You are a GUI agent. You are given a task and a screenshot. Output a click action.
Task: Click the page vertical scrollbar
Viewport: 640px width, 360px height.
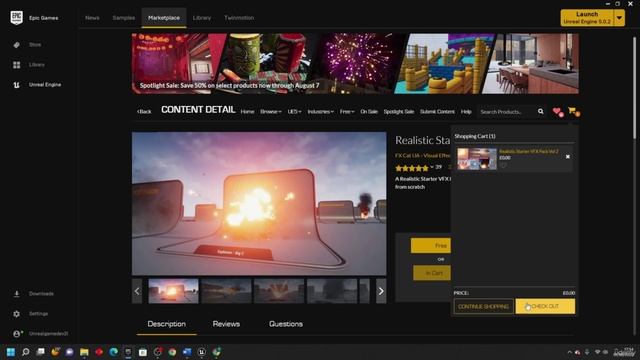click(634, 88)
